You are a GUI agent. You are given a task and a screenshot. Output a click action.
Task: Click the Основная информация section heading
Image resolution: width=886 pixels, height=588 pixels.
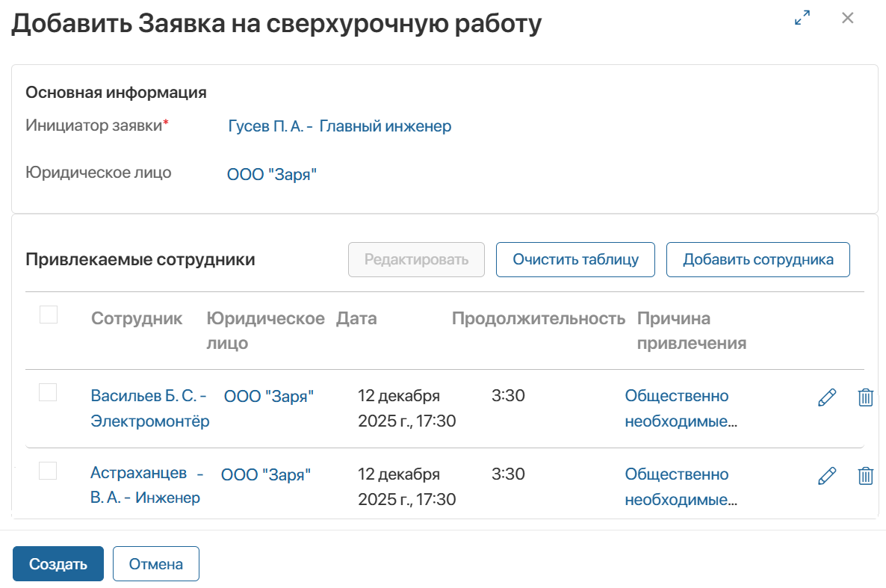click(116, 92)
